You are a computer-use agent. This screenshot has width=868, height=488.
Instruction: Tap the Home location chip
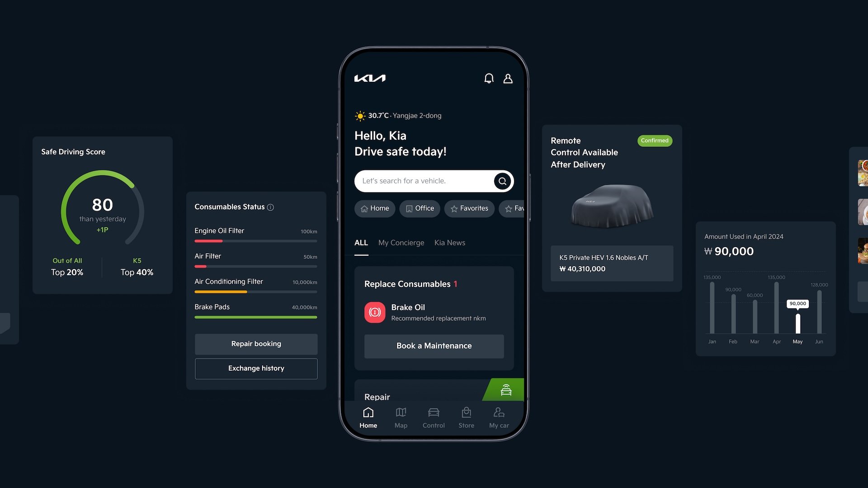tap(375, 208)
